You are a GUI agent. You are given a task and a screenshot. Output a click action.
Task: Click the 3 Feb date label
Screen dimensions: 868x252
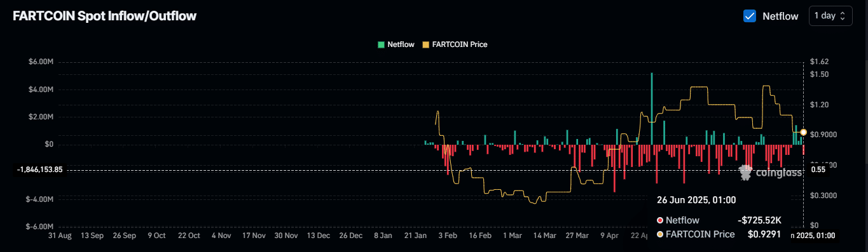pyautogui.click(x=448, y=235)
